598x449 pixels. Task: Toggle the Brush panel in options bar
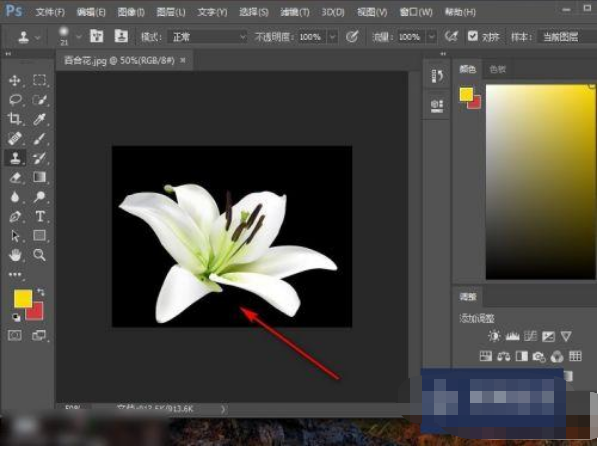point(96,36)
